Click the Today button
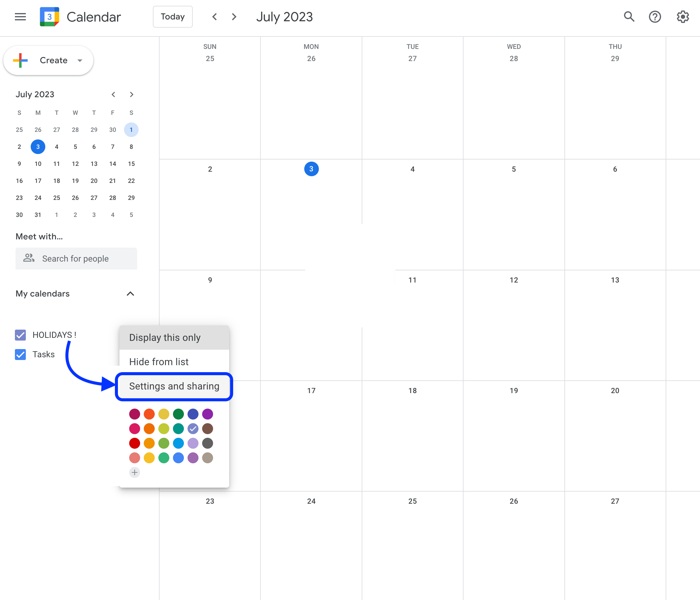 pos(173,16)
